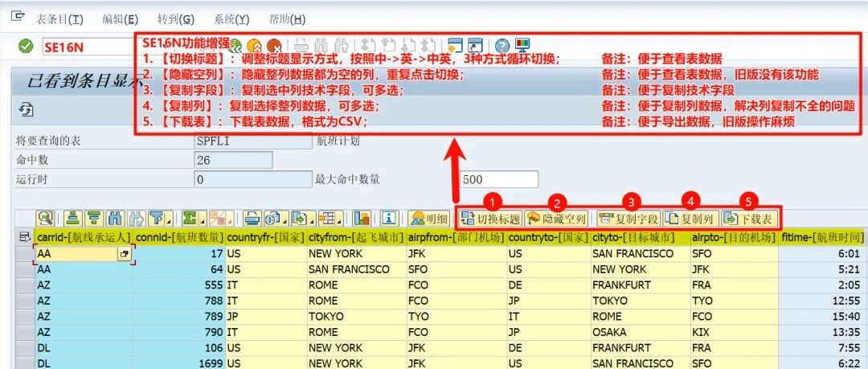Click the 下载表 button
The height and width of the screenshot is (369, 868).
(750, 219)
